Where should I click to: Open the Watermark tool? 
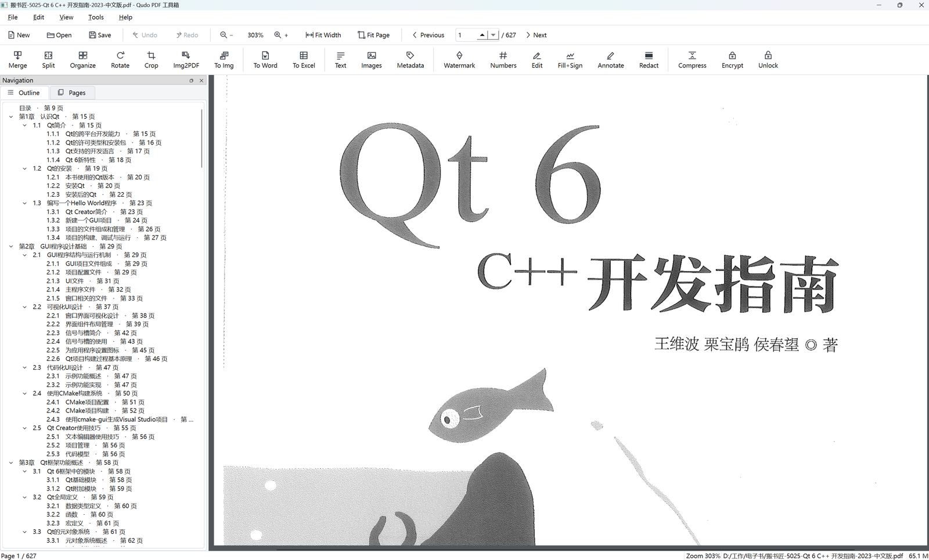click(459, 59)
